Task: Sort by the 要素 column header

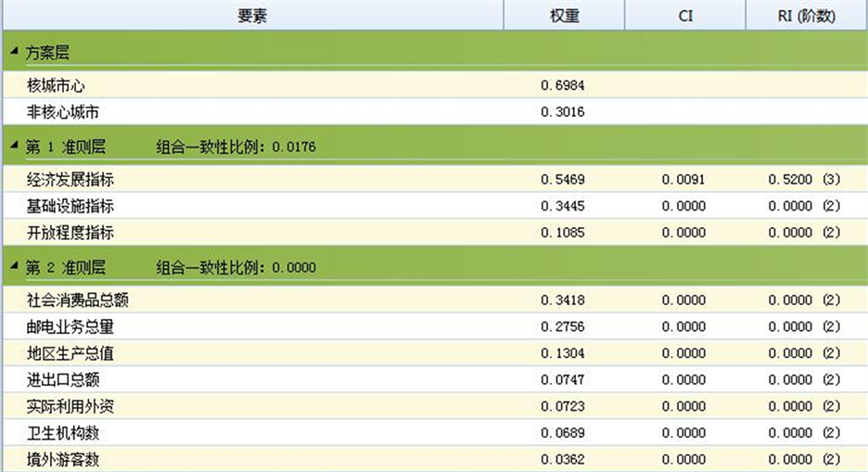Action: [251, 16]
